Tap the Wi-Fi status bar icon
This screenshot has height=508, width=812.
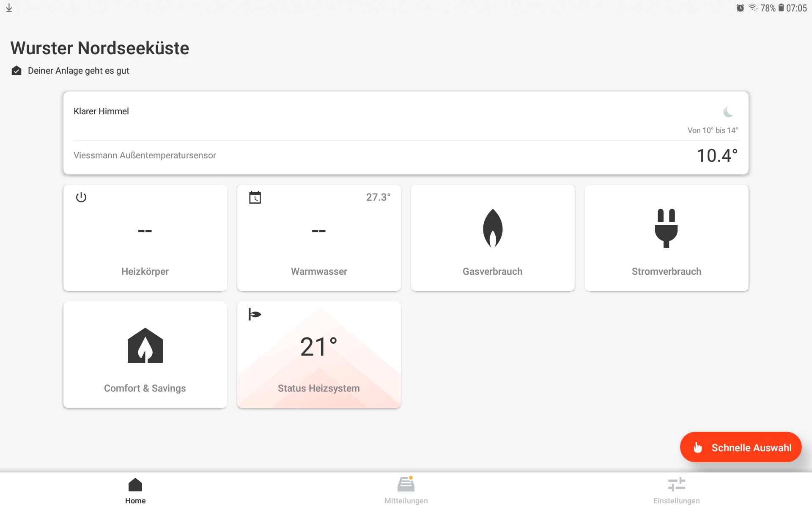click(x=753, y=8)
